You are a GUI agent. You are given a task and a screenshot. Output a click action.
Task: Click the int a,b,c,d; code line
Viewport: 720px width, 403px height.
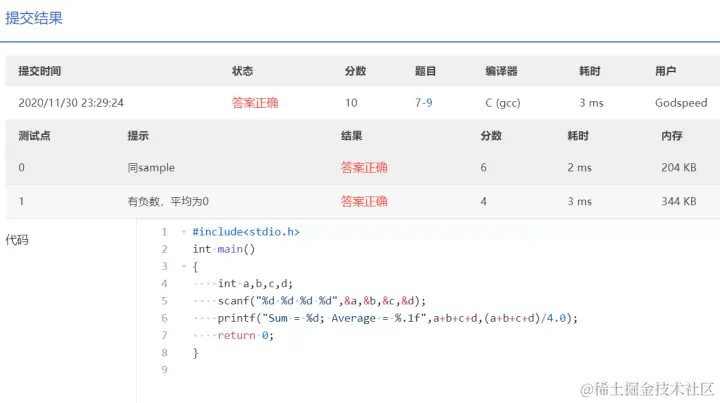(x=255, y=284)
